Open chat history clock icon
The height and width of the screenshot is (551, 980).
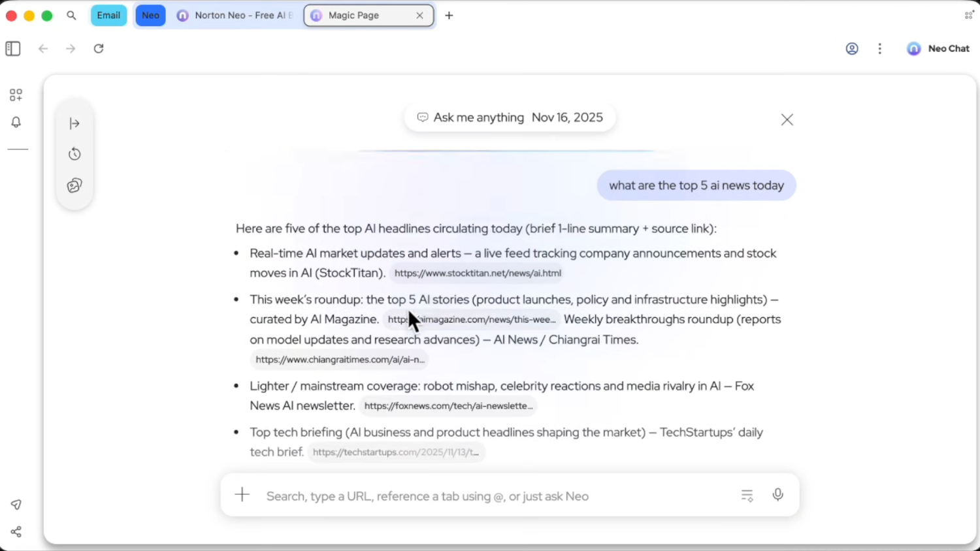click(74, 154)
